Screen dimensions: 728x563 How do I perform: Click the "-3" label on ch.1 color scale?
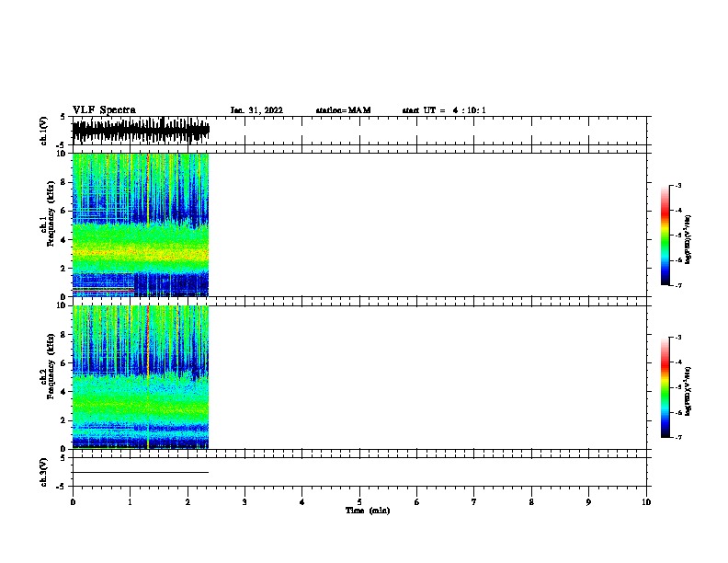click(x=677, y=185)
